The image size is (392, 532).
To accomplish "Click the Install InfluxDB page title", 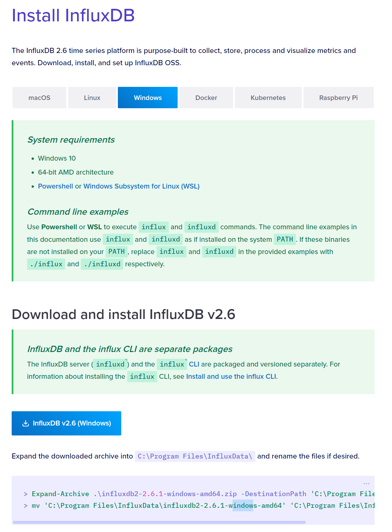I will tap(73, 15).
